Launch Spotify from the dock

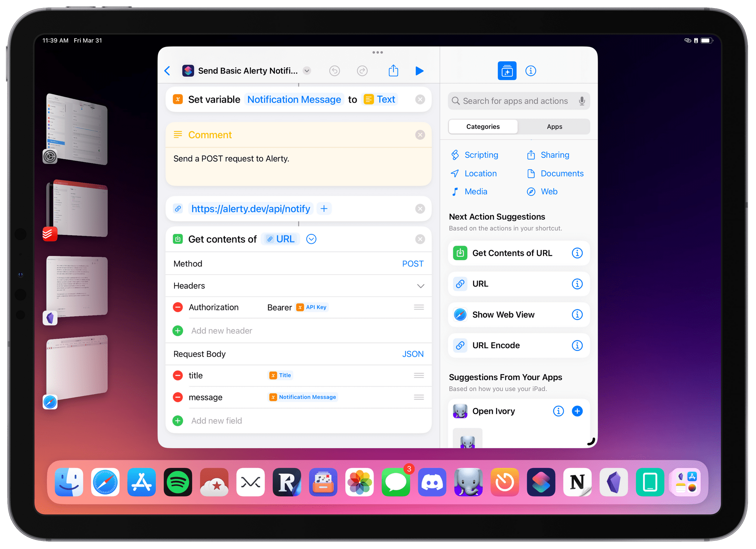click(178, 482)
